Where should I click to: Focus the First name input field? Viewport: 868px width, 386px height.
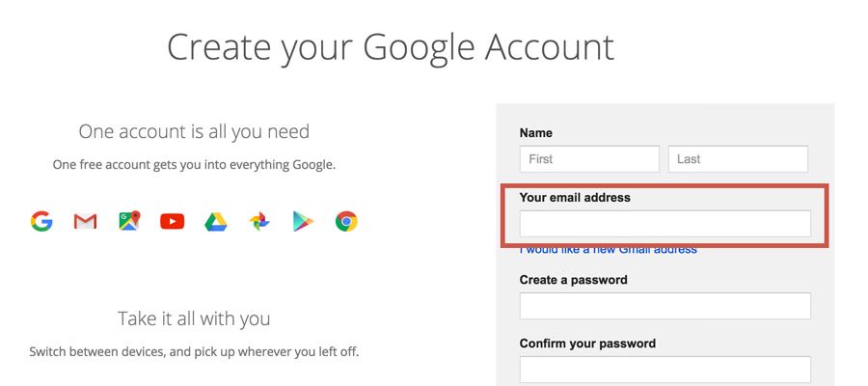click(x=589, y=159)
